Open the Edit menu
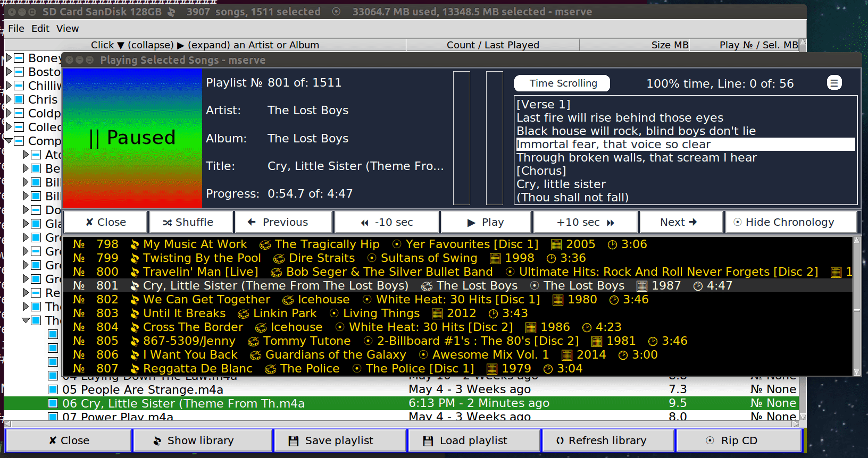This screenshot has height=458, width=868. point(40,29)
